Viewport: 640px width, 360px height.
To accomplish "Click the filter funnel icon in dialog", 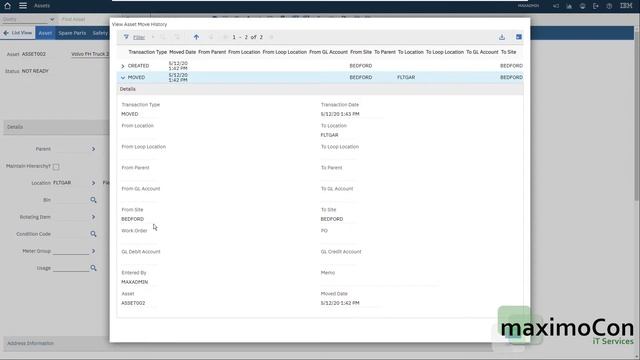I will [x=126, y=37].
